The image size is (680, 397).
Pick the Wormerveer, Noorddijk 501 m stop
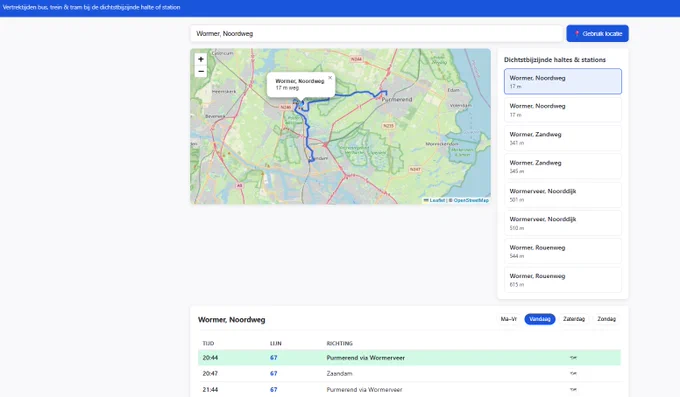click(x=562, y=195)
